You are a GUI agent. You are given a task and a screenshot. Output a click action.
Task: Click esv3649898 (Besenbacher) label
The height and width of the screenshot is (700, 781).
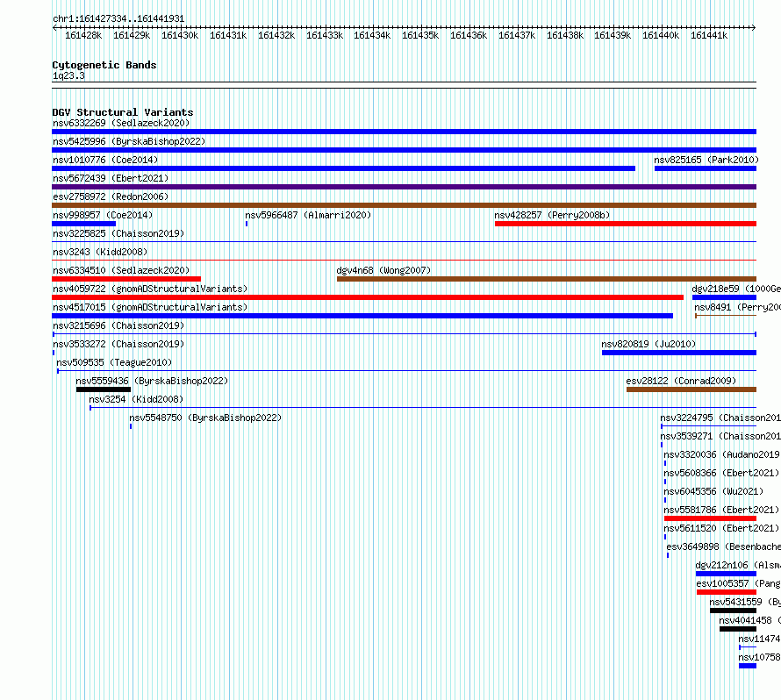tap(724, 546)
